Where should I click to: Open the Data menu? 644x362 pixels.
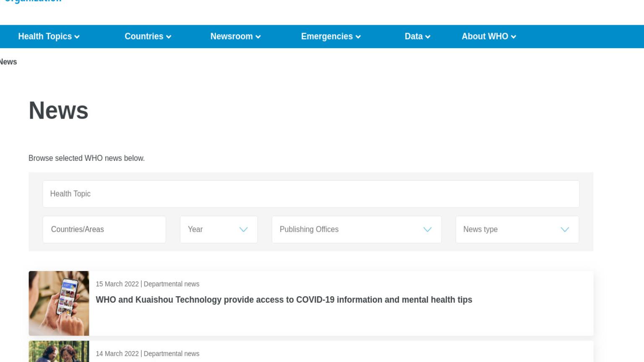417,36
